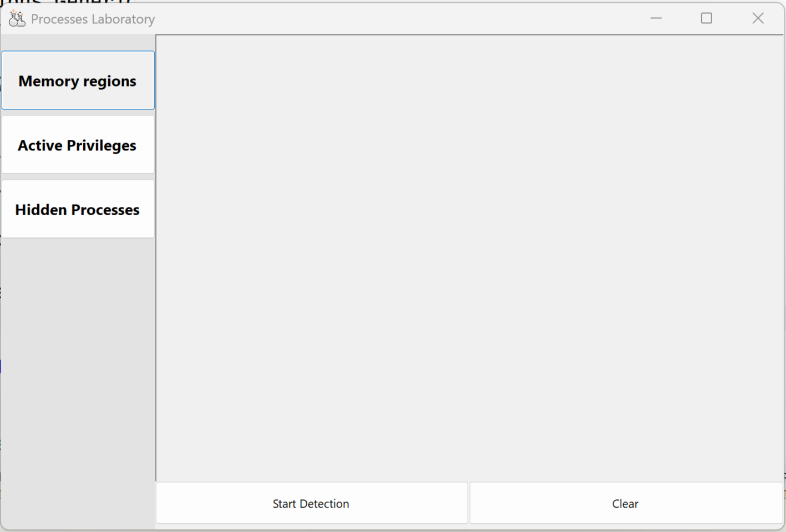View privileges under Active Privileges
The image size is (786, 532).
click(78, 145)
